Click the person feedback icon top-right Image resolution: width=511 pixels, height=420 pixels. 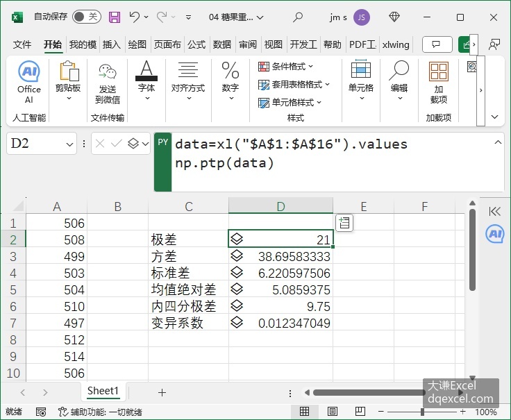click(494, 44)
